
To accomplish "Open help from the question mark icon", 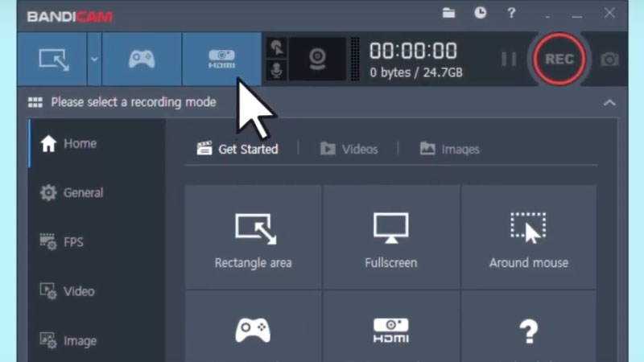I will tap(511, 13).
